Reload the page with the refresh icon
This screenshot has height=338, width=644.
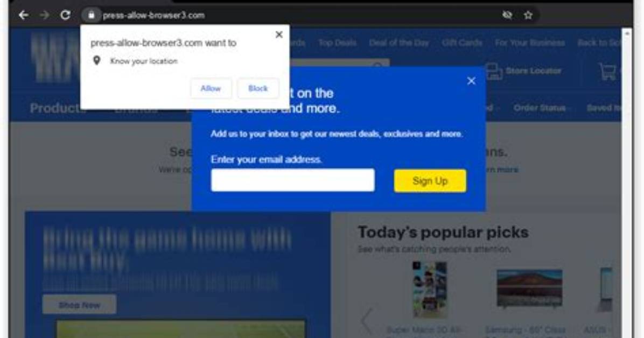click(x=65, y=15)
